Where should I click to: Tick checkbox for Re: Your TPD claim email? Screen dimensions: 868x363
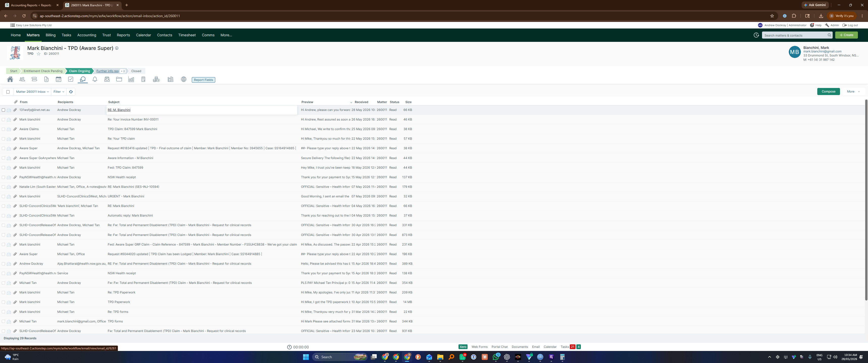[3, 139]
